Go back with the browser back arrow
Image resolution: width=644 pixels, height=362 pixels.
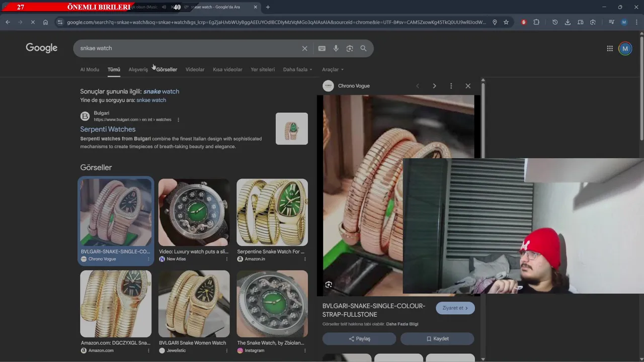pyautogui.click(x=8, y=22)
